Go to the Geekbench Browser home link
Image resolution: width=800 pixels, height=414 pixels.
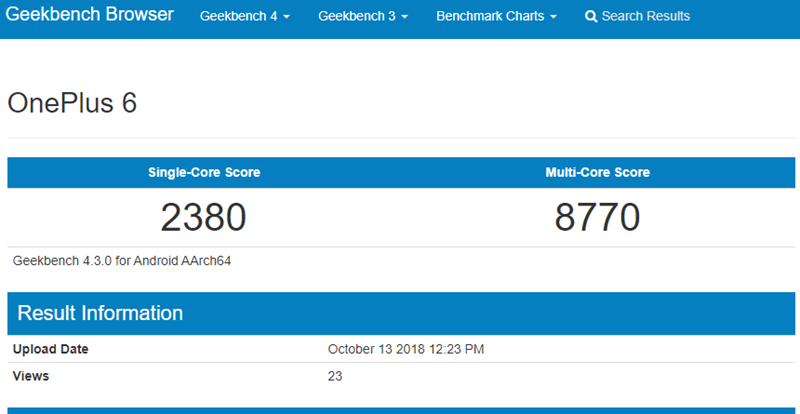(x=90, y=16)
